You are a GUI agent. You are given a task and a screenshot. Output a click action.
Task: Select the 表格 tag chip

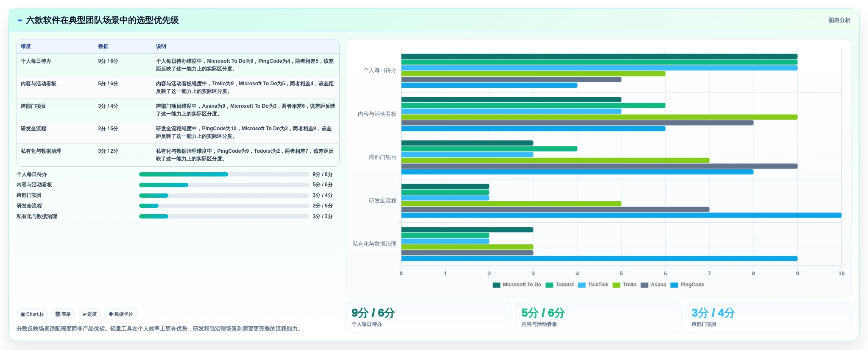(63, 314)
